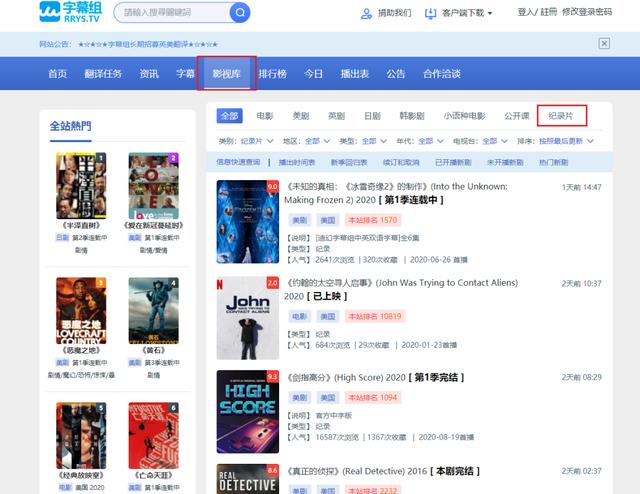The image size is (640, 494).
Task: Select the 纪录片 category tab
Action: tap(562, 116)
